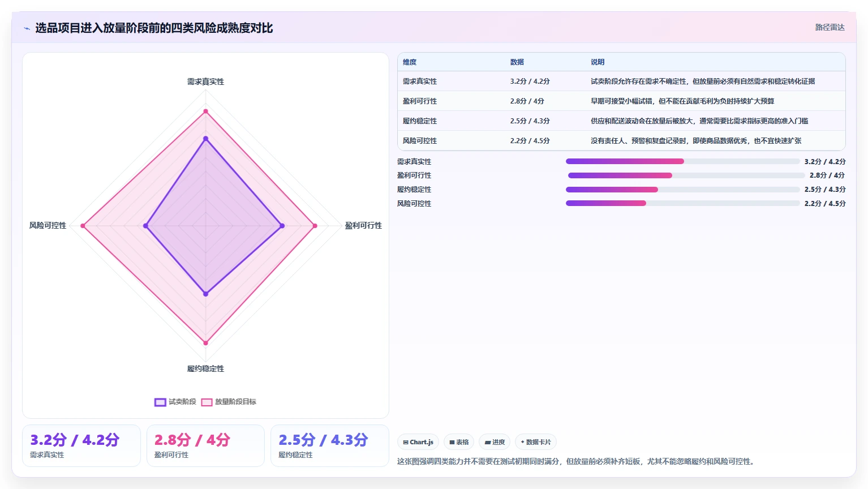
Task: Toggle the 试卖阶段 legend swatch
Action: point(160,402)
